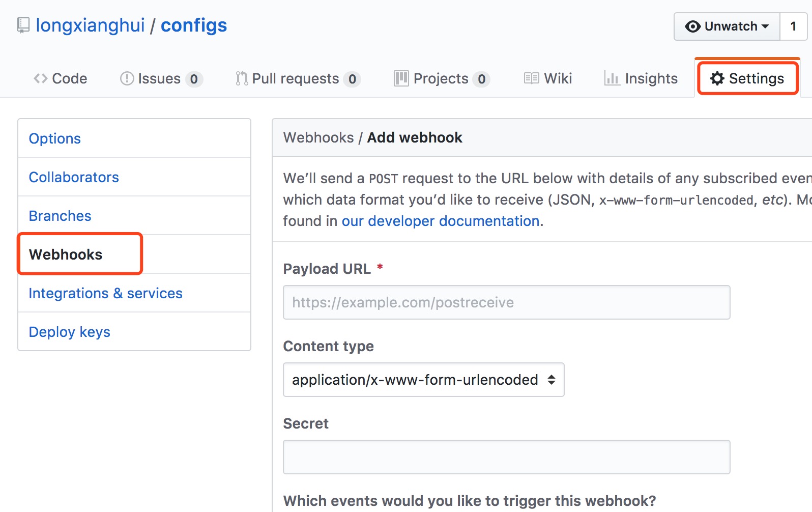The width and height of the screenshot is (812, 512).
Task: Click the Pull requests count badge 0
Action: (352, 79)
